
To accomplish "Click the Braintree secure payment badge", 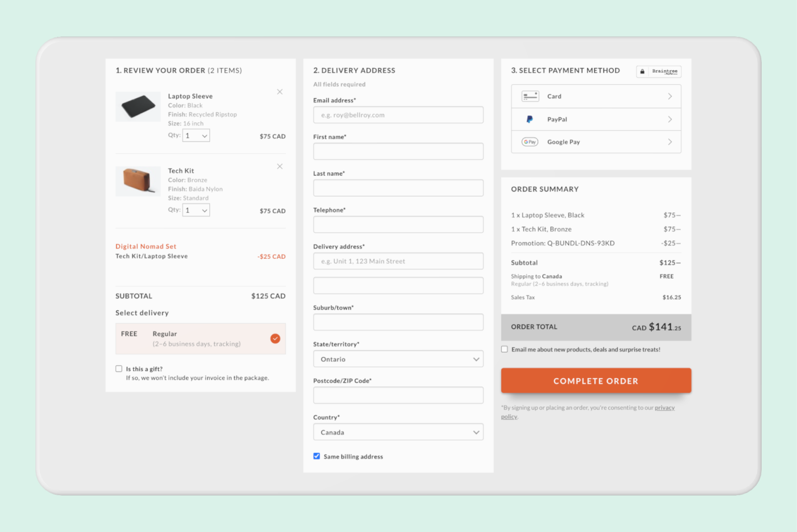I will point(658,71).
